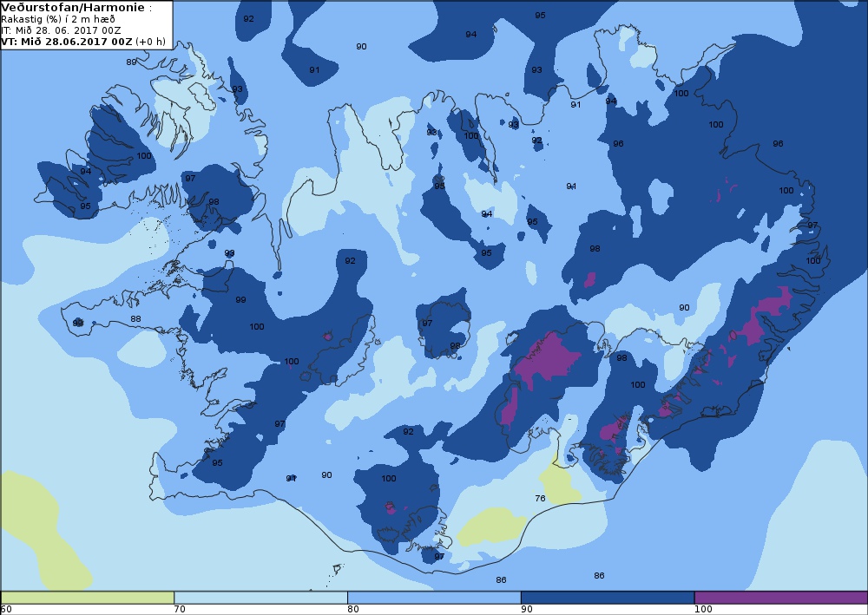Click the legend scale label 60
This screenshot has height=615, width=868.
pos(6,610)
